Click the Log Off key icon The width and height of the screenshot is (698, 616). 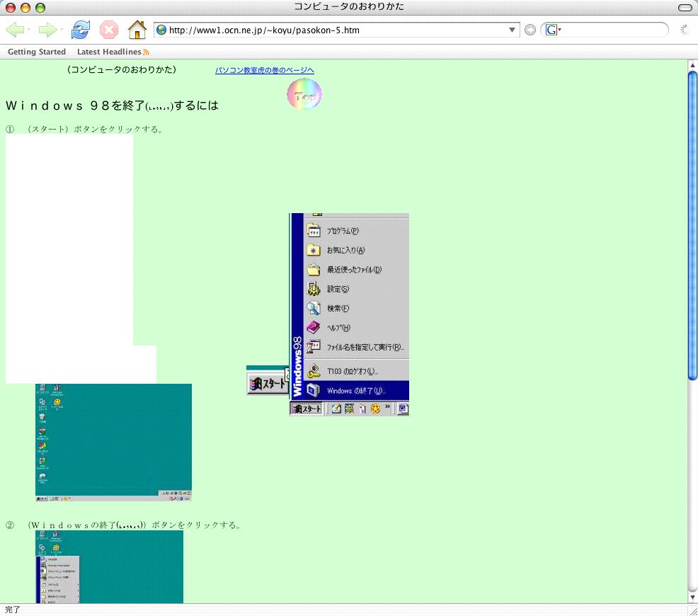coord(314,371)
